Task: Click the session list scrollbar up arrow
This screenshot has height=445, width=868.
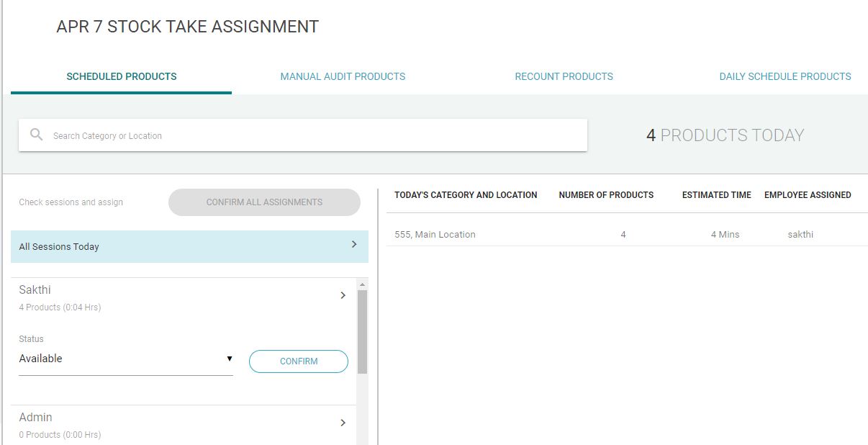Action: point(362,285)
